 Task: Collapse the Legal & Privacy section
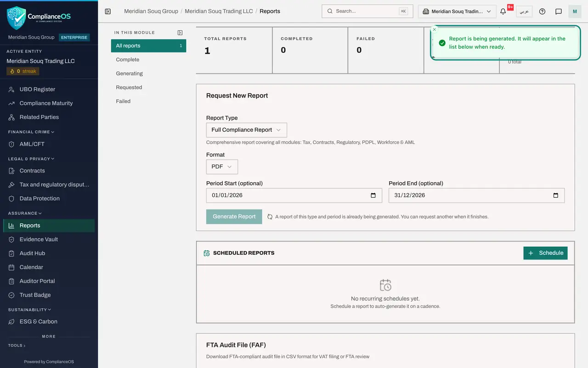click(x=31, y=159)
